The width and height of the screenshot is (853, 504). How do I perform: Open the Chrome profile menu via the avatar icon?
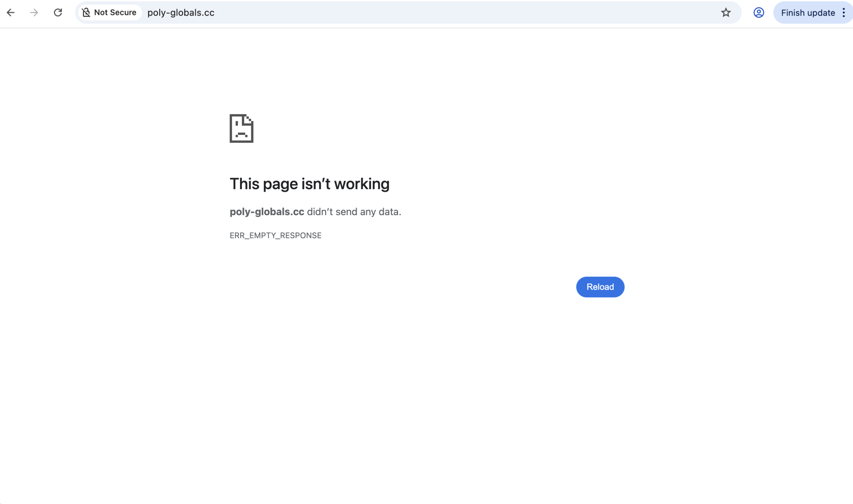pyautogui.click(x=758, y=13)
